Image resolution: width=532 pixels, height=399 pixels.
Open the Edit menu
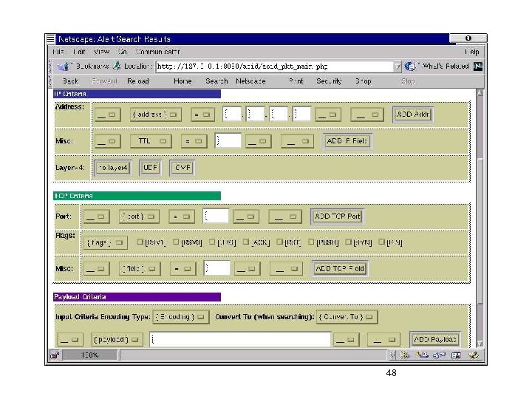[x=79, y=52]
